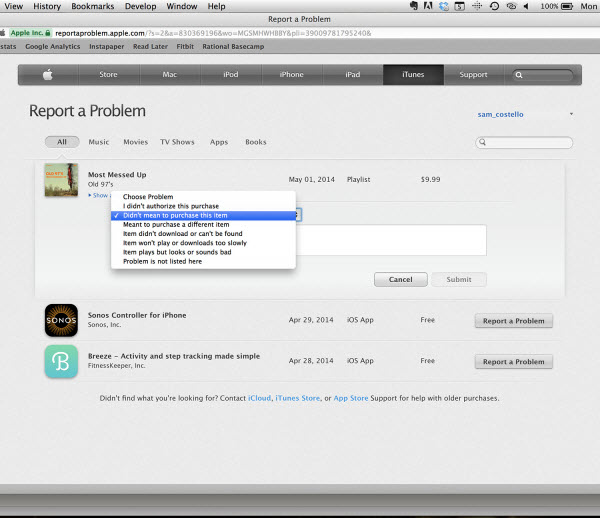Click the purchases search field

pos(528,143)
